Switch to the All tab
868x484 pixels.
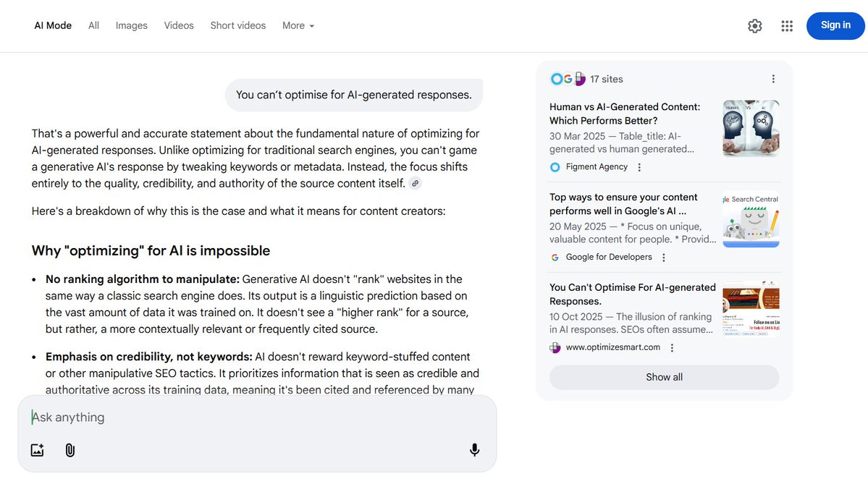93,25
